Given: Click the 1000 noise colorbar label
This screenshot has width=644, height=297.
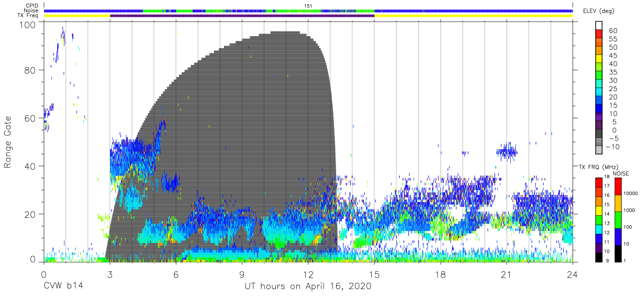Looking at the screenshot, I should pos(629,211).
